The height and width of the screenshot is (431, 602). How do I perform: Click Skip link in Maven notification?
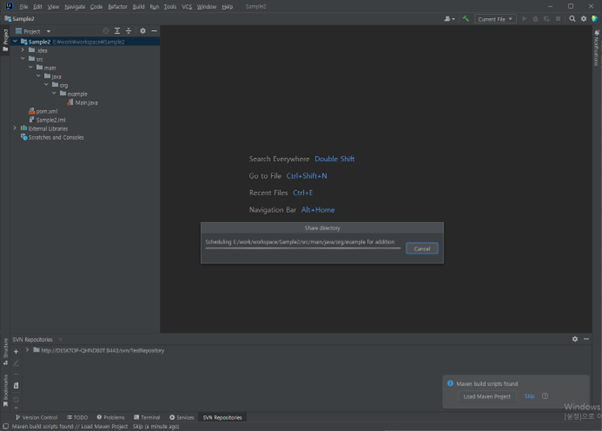(x=529, y=396)
